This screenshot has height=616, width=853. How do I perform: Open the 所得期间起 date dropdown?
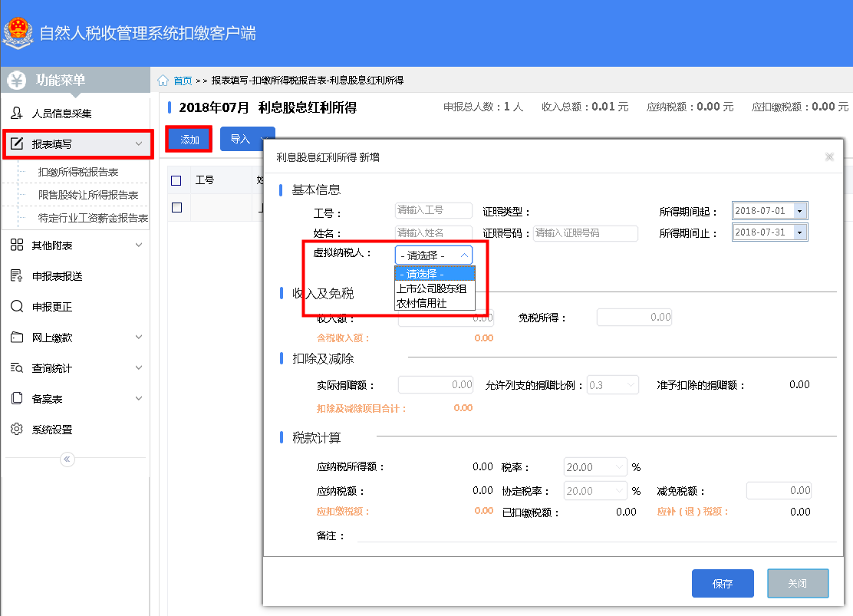point(800,211)
